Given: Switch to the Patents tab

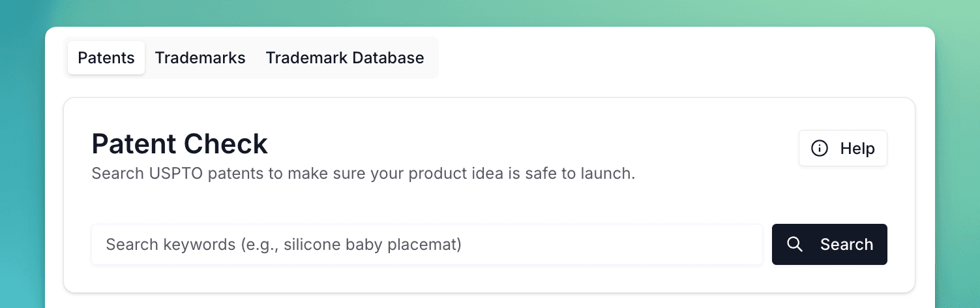Looking at the screenshot, I should pyautogui.click(x=106, y=58).
